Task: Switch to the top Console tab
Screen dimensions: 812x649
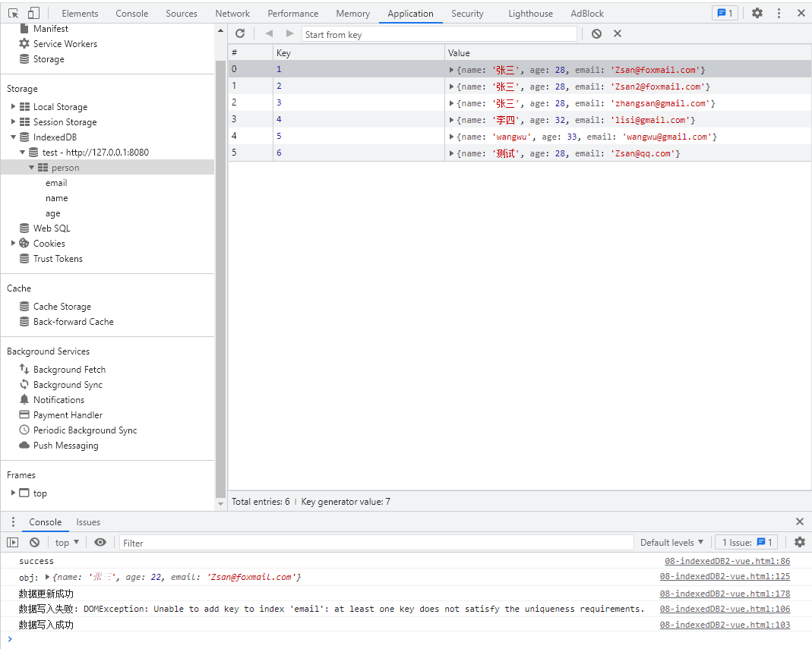Action: (131, 14)
